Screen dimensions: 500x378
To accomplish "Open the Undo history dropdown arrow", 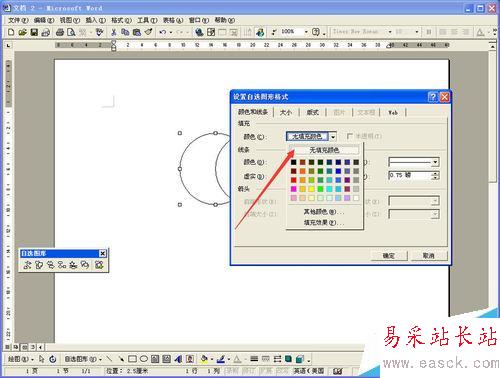I will pyautogui.click(x=171, y=32).
